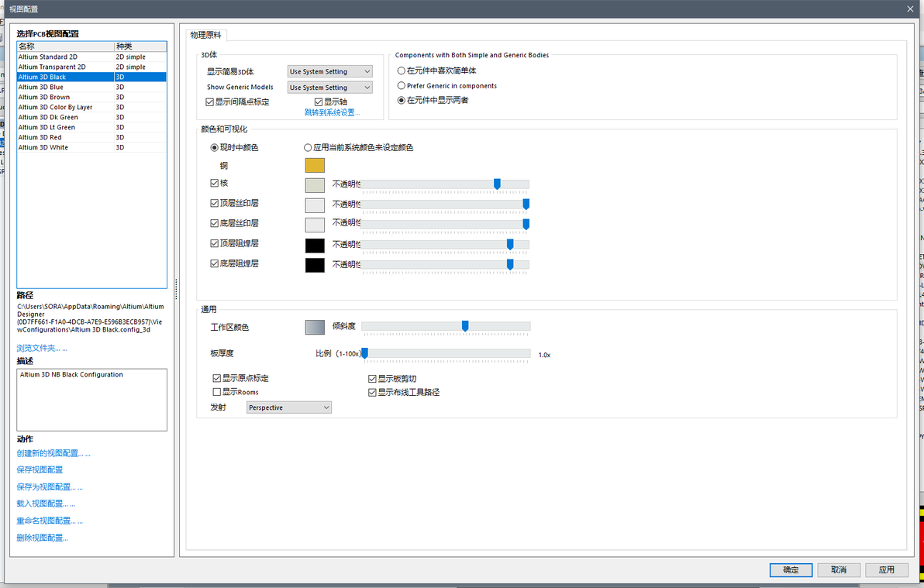Select the 物理原料 tab
924x588 pixels.
point(205,35)
